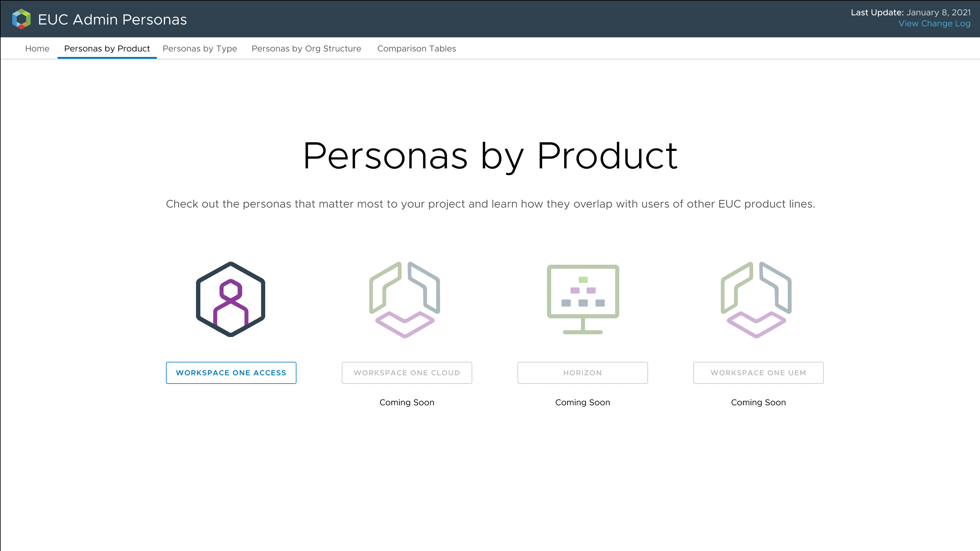Click the Workspace ONE UEM button

coord(758,373)
